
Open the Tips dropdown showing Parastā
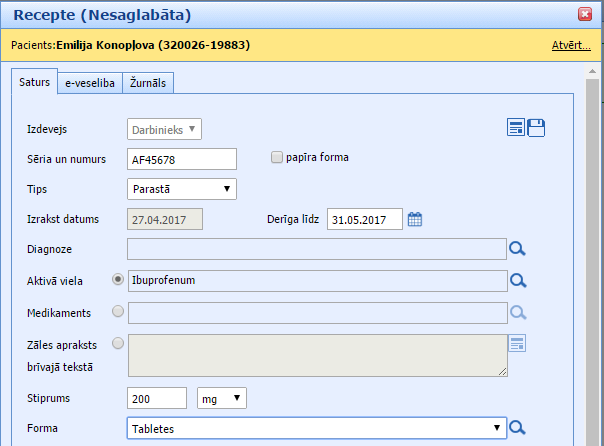pos(182,188)
